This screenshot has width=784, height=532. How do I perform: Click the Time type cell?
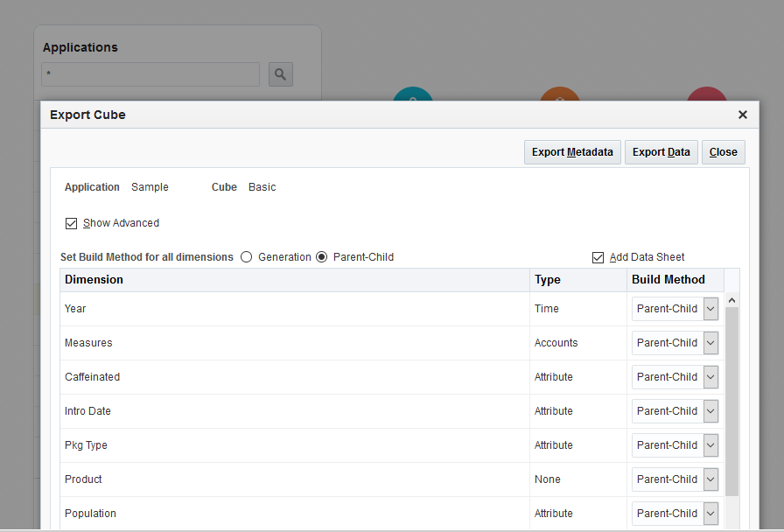coord(578,309)
